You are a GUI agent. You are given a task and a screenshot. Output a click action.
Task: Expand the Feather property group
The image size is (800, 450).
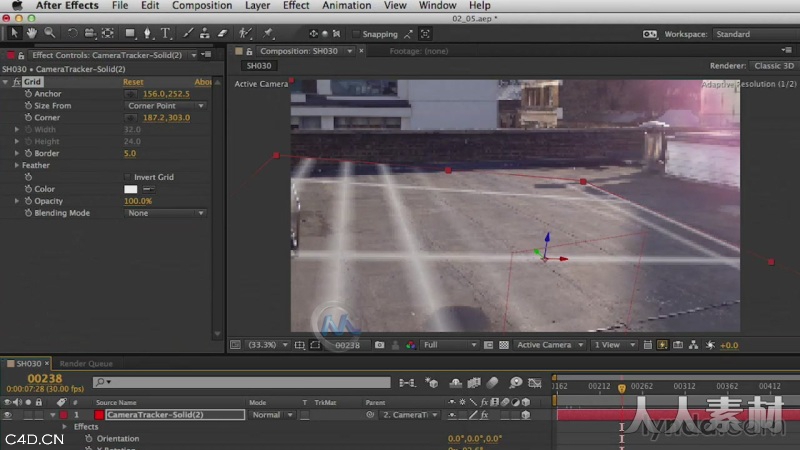[x=17, y=165]
